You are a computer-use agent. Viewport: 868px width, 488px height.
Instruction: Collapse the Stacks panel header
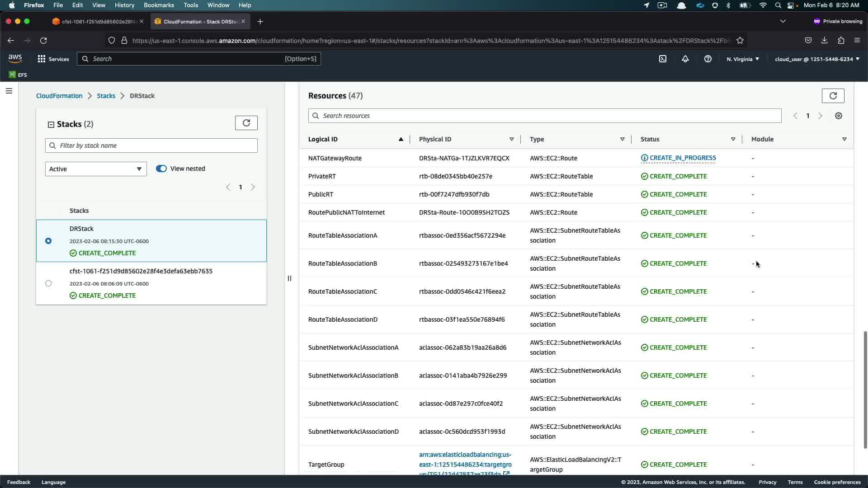pos(51,124)
